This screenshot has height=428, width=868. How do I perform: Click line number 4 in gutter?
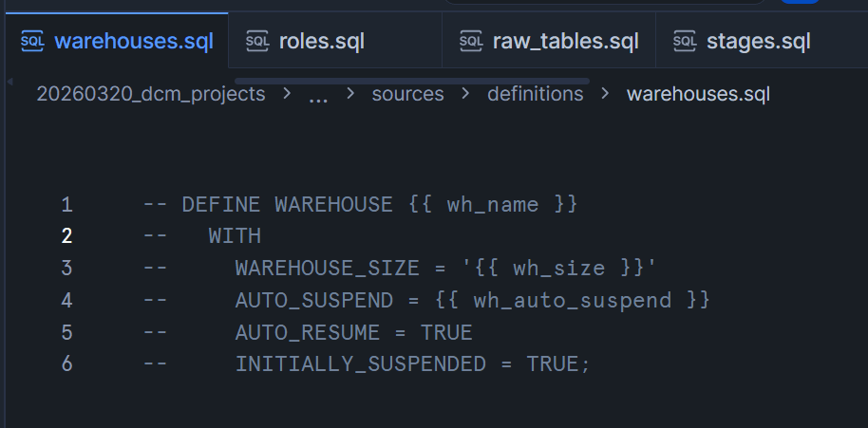pos(67,300)
